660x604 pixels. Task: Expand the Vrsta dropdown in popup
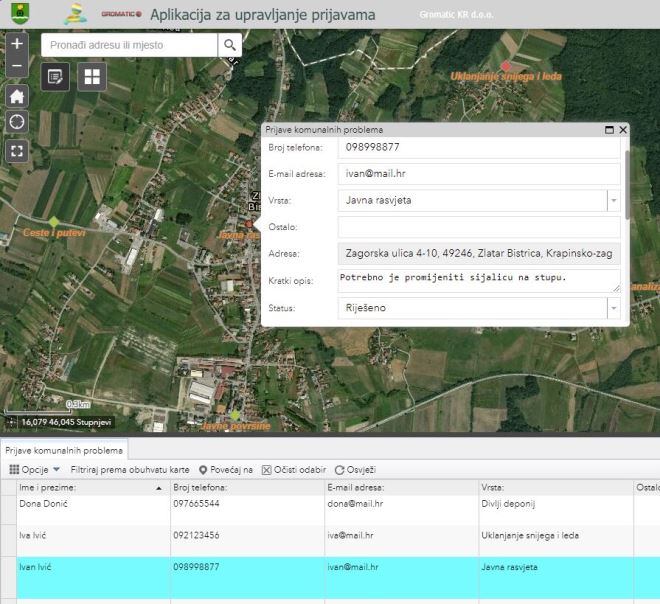click(613, 201)
